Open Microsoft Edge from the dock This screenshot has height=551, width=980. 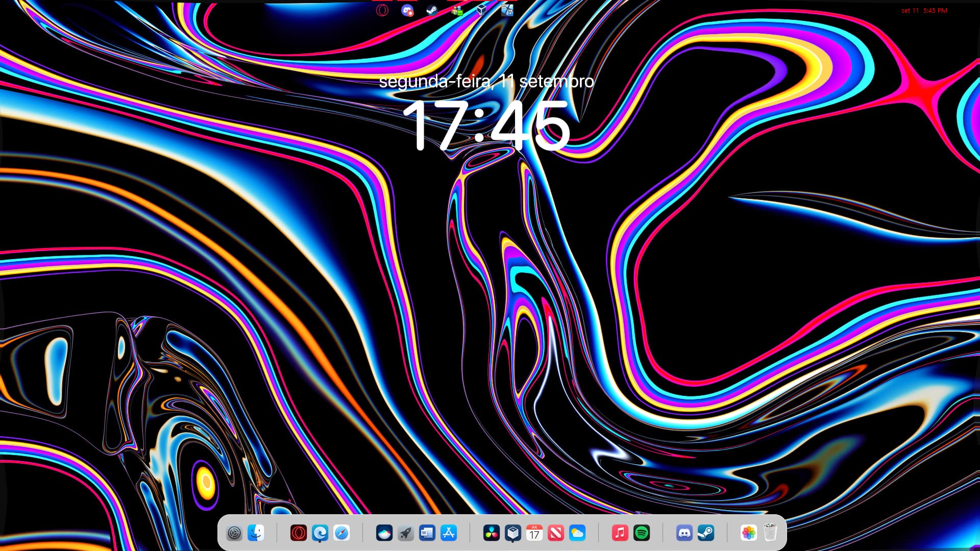[x=320, y=533]
